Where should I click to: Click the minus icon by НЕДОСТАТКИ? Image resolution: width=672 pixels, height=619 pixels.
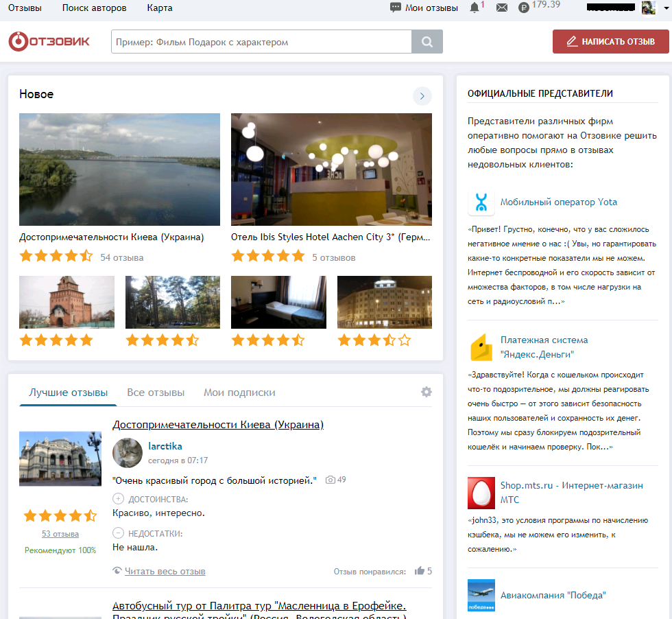pos(118,533)
